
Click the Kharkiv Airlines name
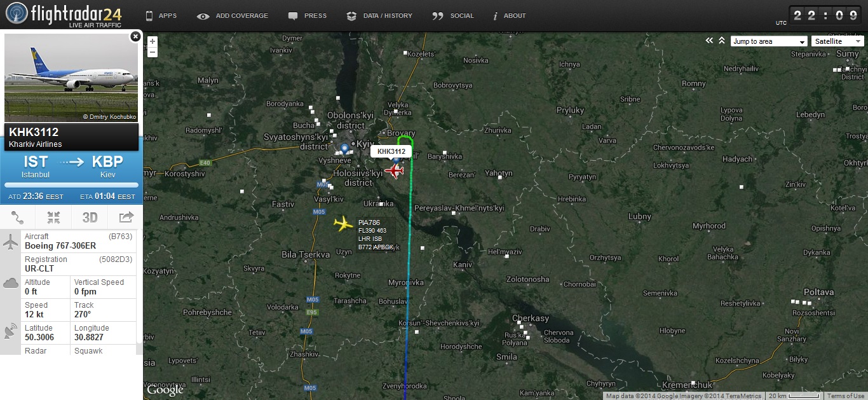[x=36, y=144]
